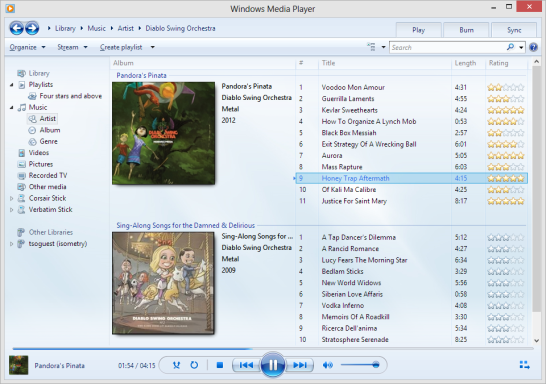Open the Organize dropdown menu
The width and height of the screenshot is (546, 384).
pyautogui.click(x=28, y=47)
